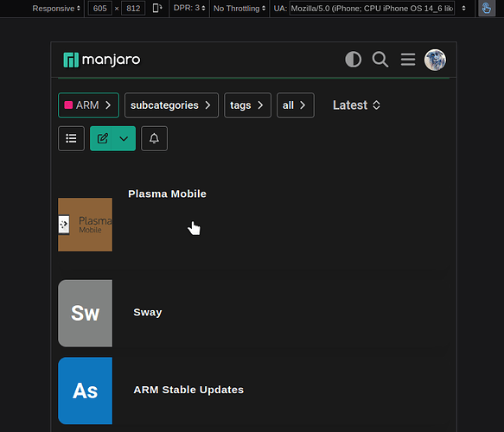This screenshot has height=432, width=504.
Task: Open the 'all' filter dropdown
Action: pos(296,105)
